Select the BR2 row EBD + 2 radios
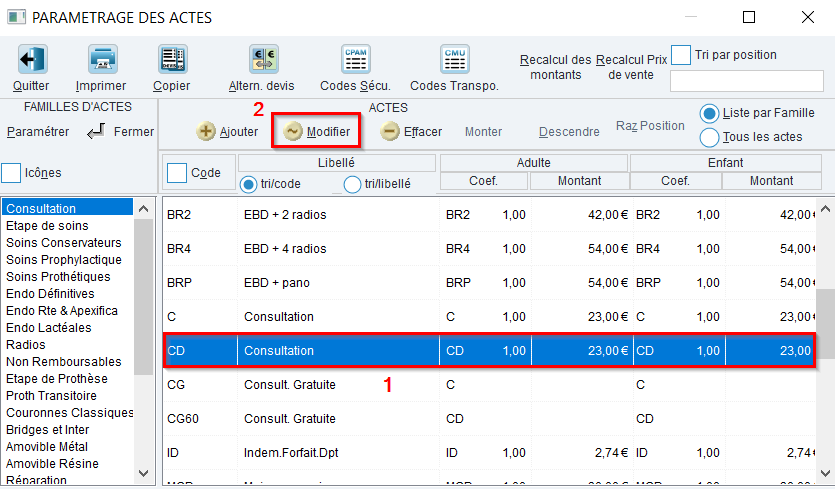The image size is (835, 489). tap(489, 215)
